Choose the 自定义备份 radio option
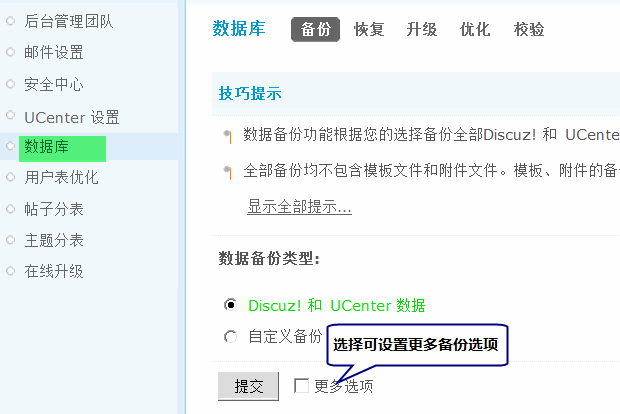620x414 pixels. 231,336
